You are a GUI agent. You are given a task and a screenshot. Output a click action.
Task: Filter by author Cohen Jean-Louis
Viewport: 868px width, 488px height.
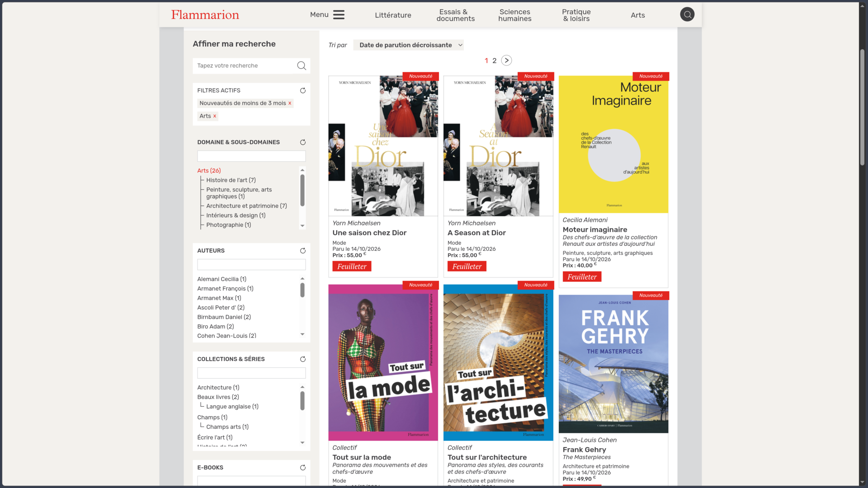[x=226, y=336]
